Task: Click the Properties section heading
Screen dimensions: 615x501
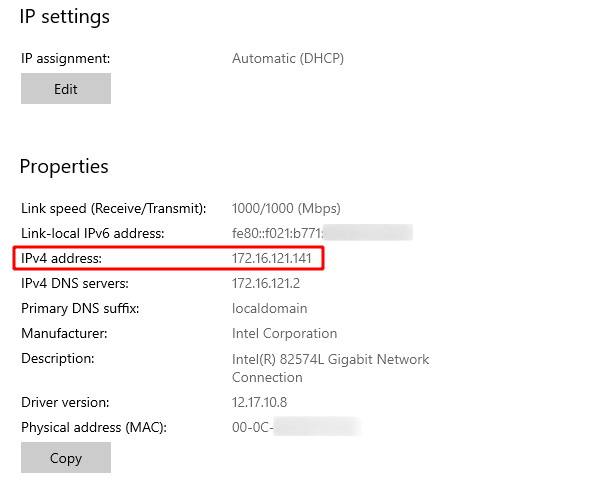Action: point(64,167)
